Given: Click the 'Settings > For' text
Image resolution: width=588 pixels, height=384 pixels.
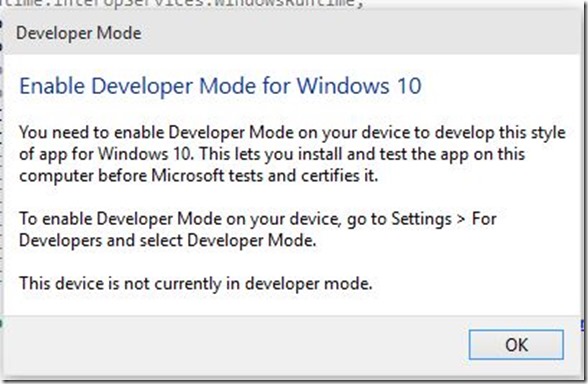Looking at the screenshot, I should click(x=444, y=219).
